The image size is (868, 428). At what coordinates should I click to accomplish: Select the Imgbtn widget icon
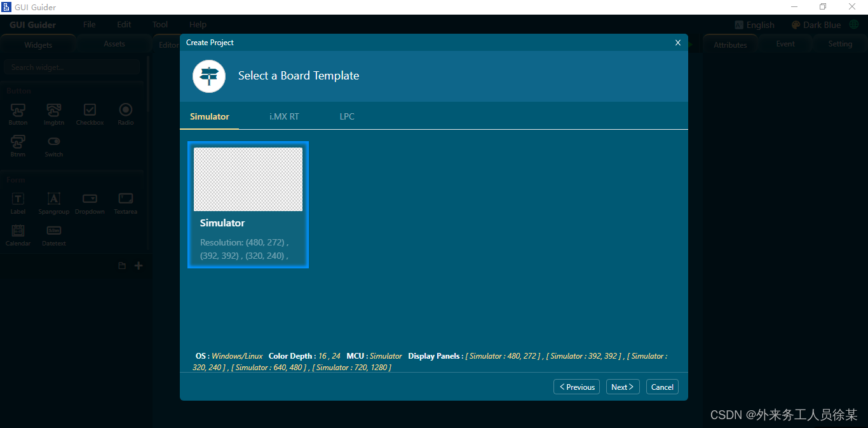(54, 110)
